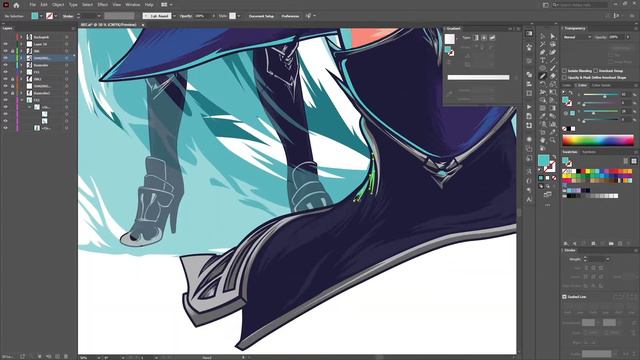This screenshot has height=360, width=640.
Task: Open the Effect menu
Action: coord(102,5)
